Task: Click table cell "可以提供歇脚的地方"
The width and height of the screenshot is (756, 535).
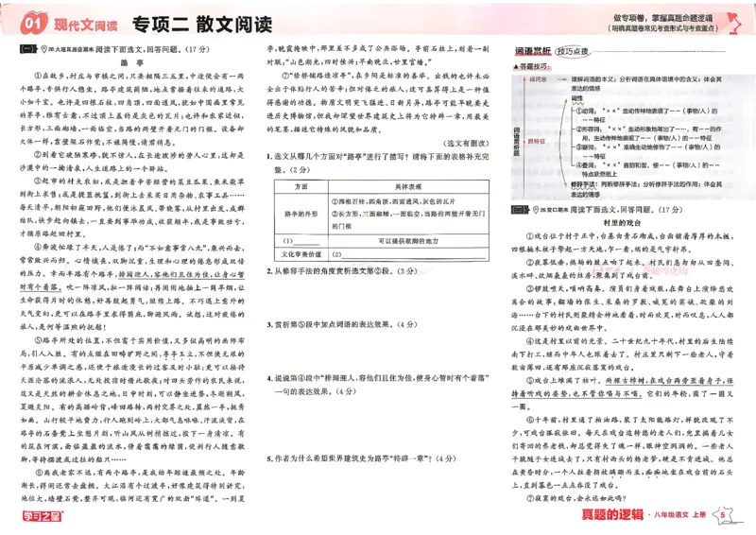Action: [408, 241]
